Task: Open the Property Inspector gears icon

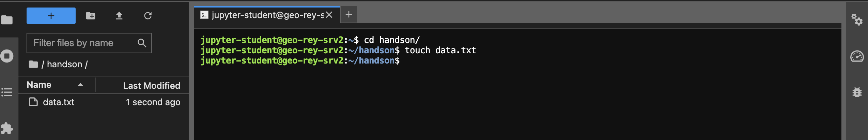Action: click(x=857, y=20)
